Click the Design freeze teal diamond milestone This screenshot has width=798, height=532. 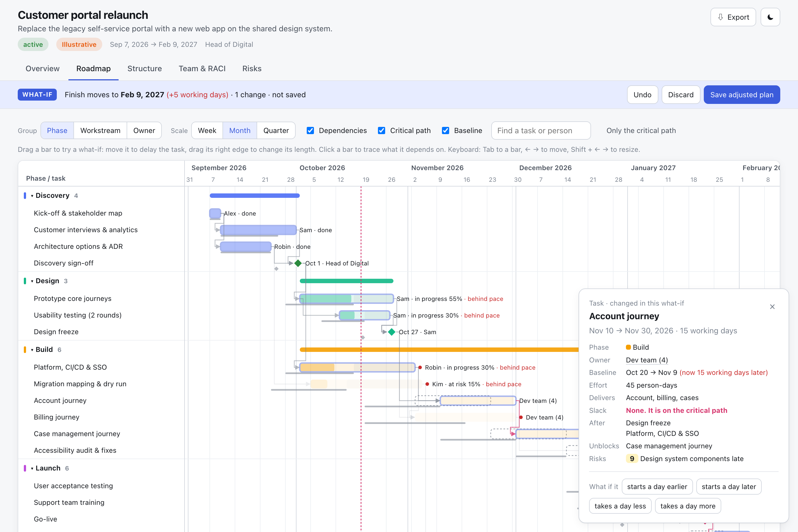coord(392,332)
